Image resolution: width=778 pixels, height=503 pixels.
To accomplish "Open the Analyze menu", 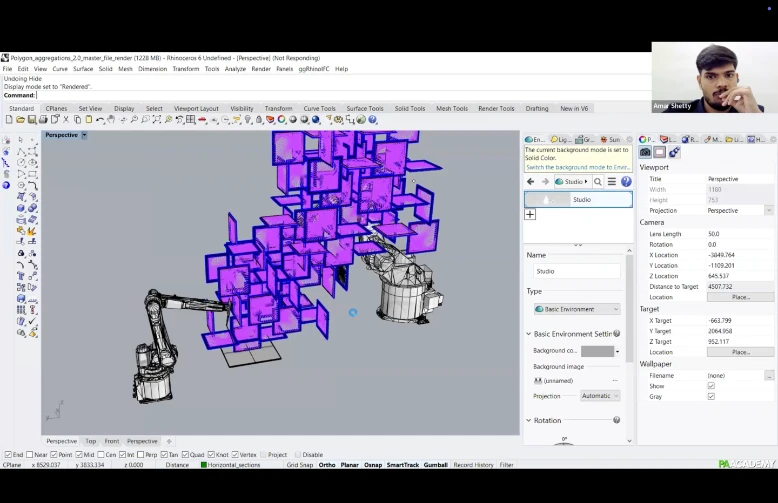I will (235, 69).
